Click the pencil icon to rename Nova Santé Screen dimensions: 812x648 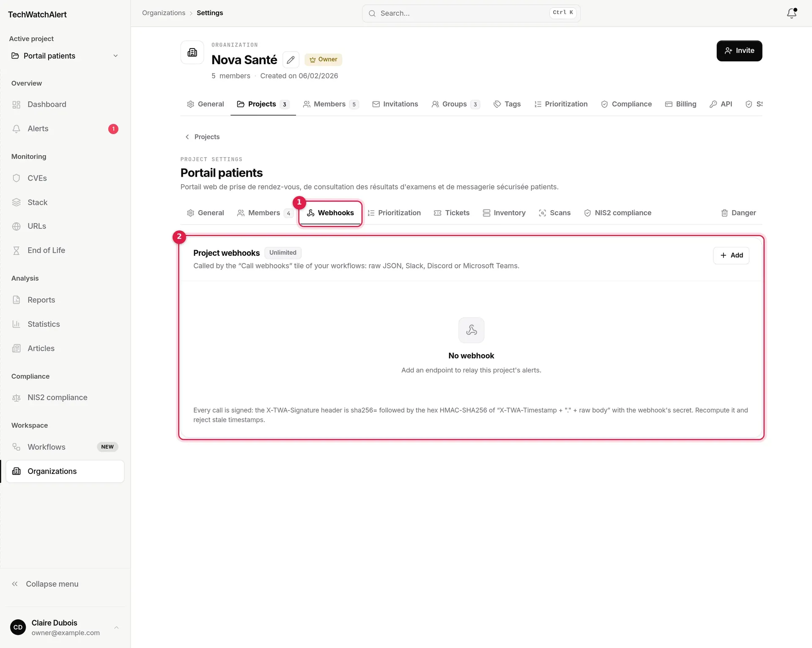pos(291,60)
